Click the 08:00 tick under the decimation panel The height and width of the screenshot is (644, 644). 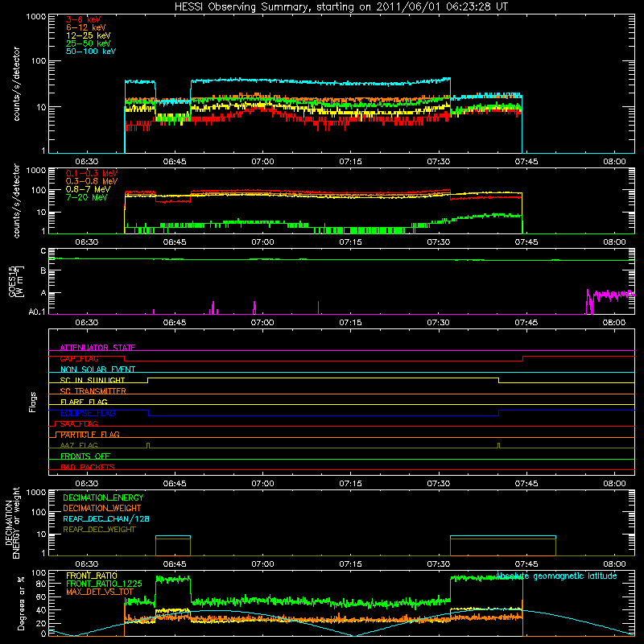(614, 564)
